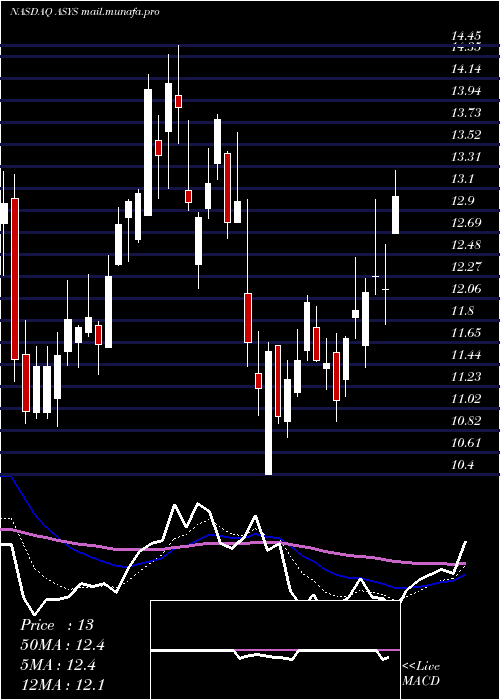Select the 11.65 price axis label
The width and height of the screenshot is (500, 700).
pos(467,333)
